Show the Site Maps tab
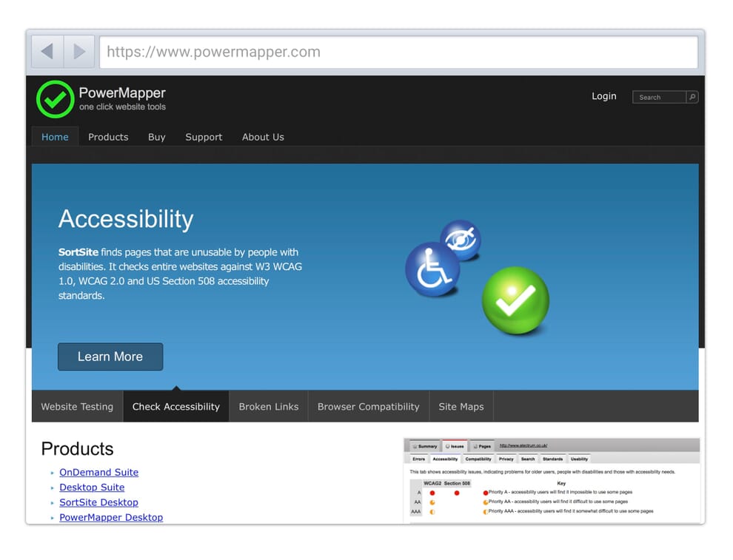 click(461, 406)
